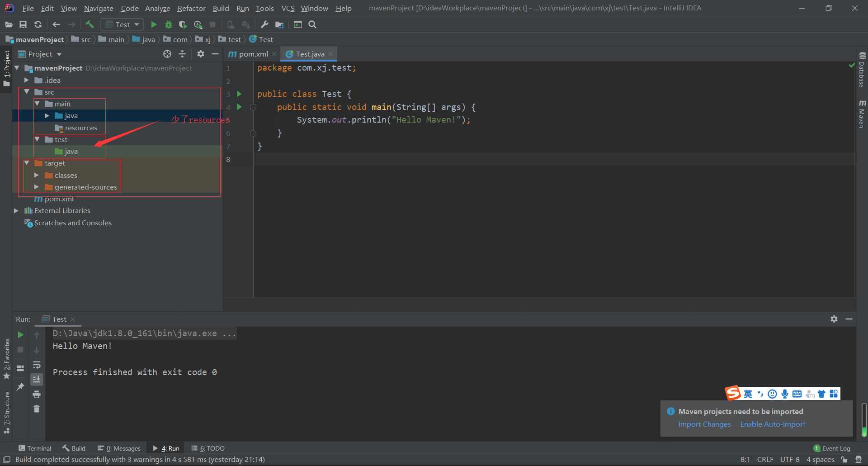
Task: Click the Synchronize refresh icon
Action: 38,24
